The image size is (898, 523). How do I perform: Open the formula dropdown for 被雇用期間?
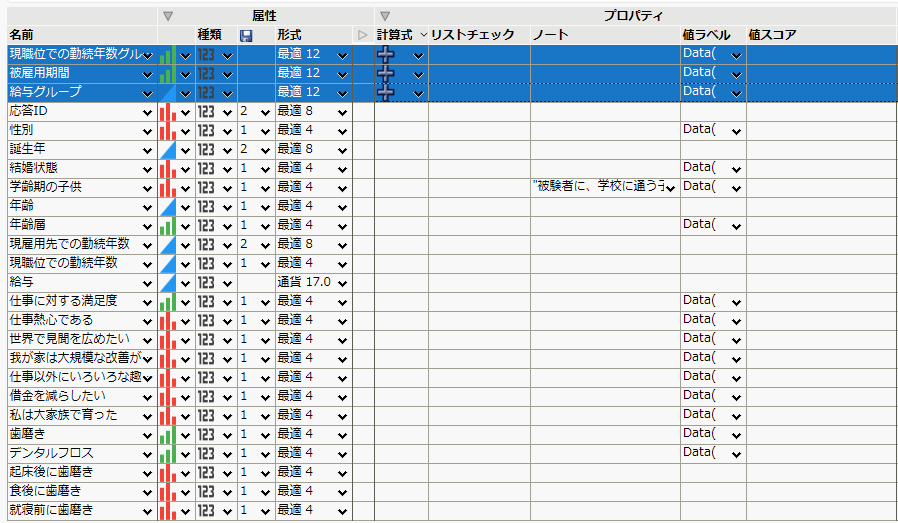pos(418,74)
